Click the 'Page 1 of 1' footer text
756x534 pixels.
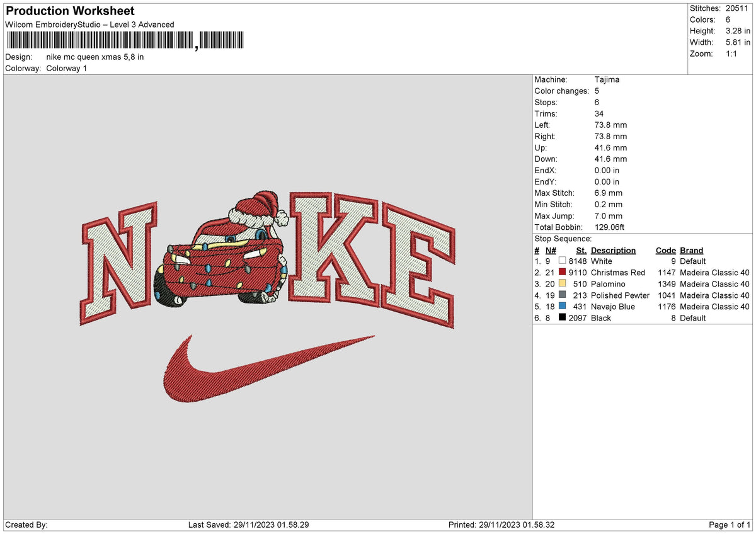tap(730, 525)
